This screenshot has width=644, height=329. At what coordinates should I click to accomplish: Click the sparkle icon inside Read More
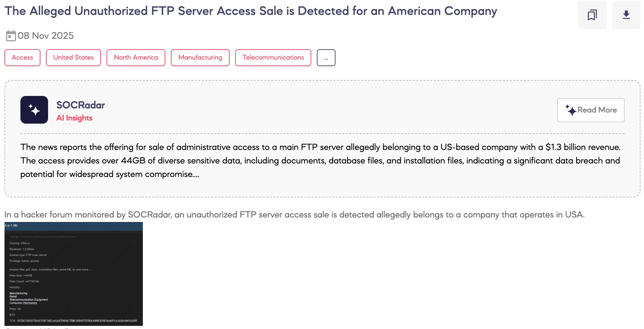coord(571,109)
